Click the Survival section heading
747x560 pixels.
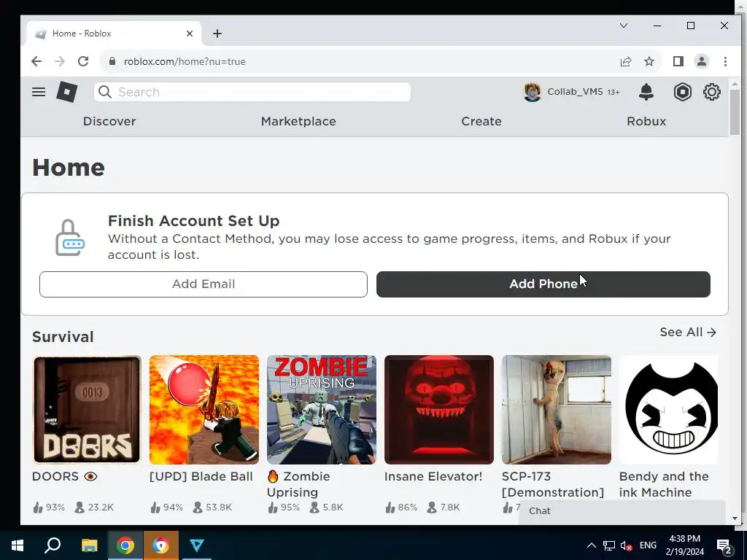(x=63, y=337)
